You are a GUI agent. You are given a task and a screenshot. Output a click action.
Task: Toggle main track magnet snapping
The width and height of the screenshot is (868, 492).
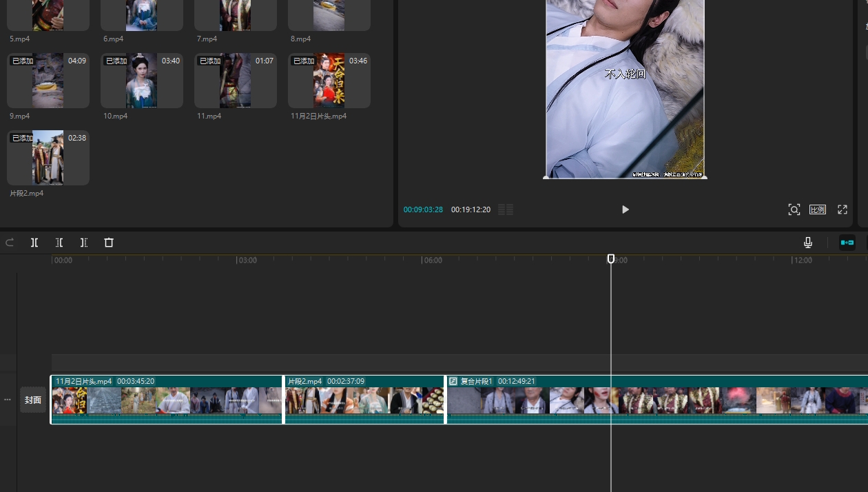tap(847, 243)
